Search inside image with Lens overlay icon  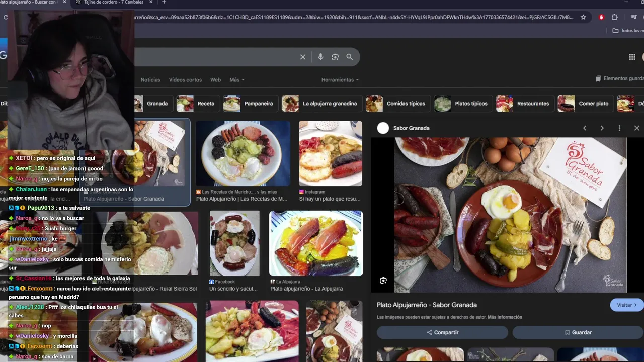tap(383, 281)
